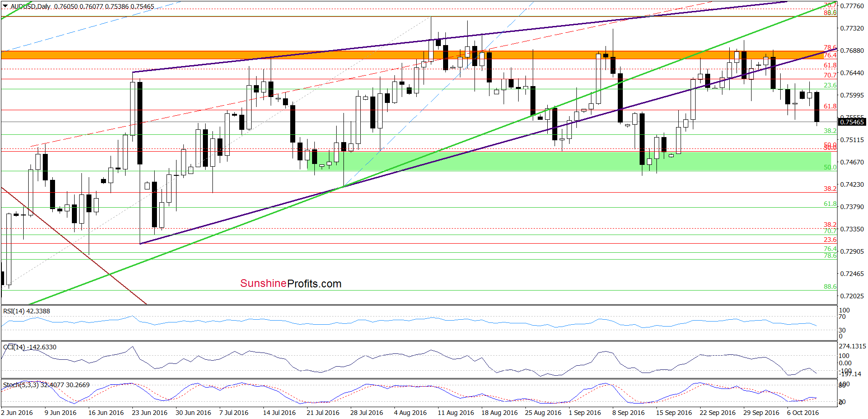The height and width of the screenshot is (419, 868).
Task: Click the 0.73350 price axis label
Action: [852, 229]
